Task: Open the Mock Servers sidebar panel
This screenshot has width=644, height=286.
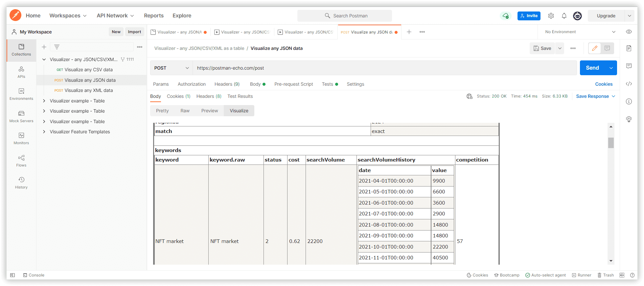Action: [x=21, y=117]
